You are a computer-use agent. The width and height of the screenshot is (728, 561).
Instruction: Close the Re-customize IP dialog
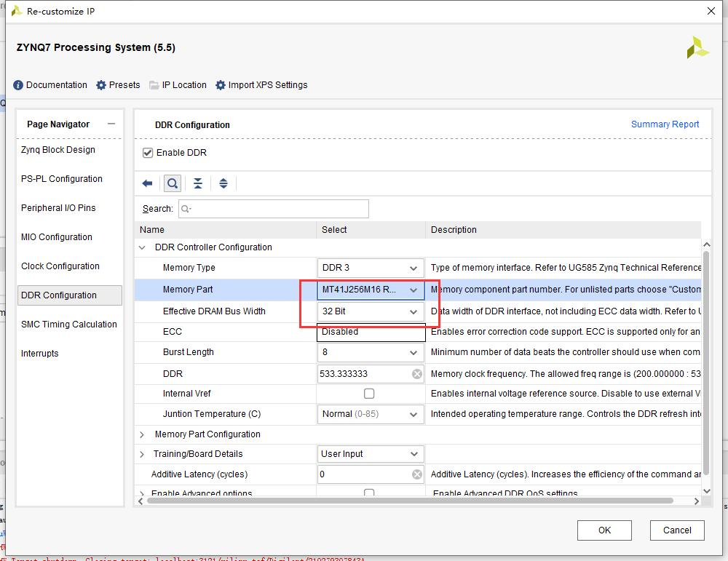coord(711,11)
